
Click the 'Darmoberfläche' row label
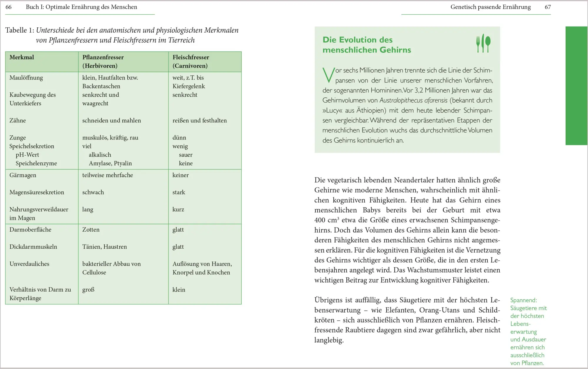point(30,230)
